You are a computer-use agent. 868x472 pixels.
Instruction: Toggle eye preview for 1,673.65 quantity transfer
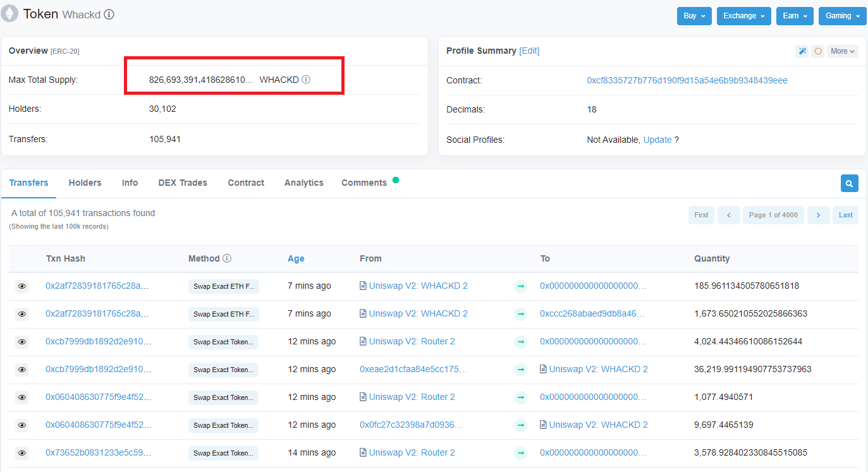point(22,314)
